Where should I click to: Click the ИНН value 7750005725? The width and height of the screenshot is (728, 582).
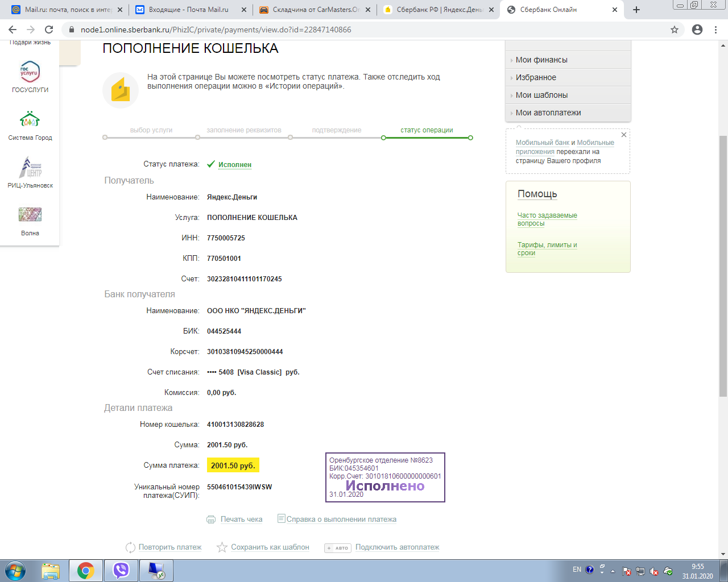(226, 238)
